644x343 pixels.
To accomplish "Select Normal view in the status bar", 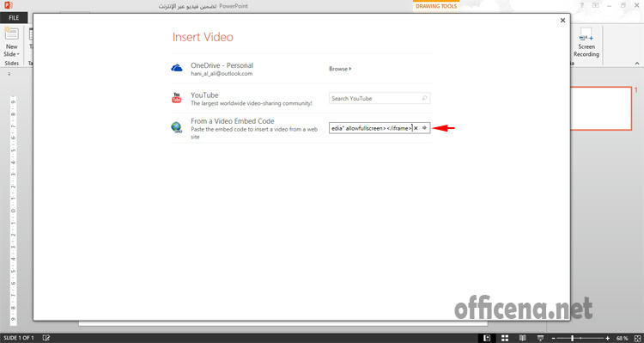I will tap(487, 338).
